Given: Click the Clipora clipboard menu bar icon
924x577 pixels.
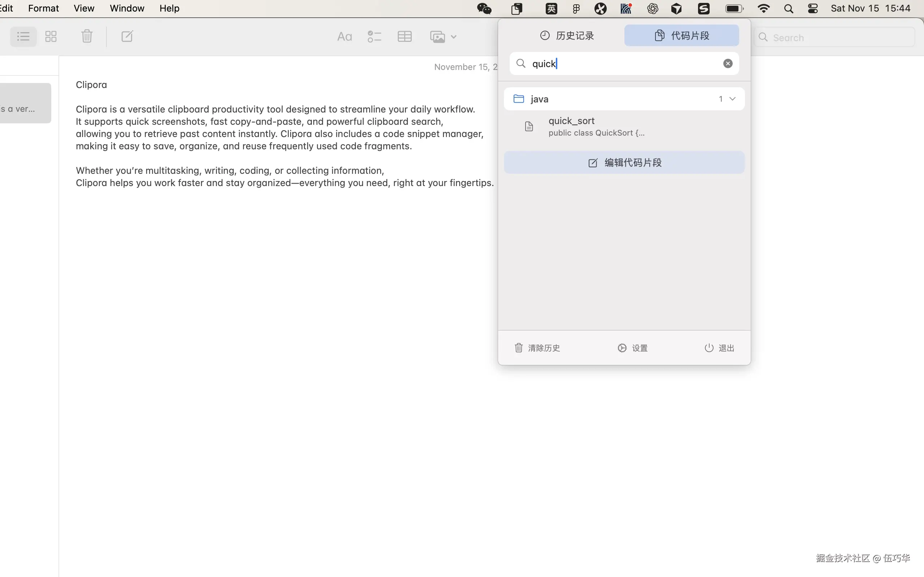Looking at the screenshot, I should 517,8.
